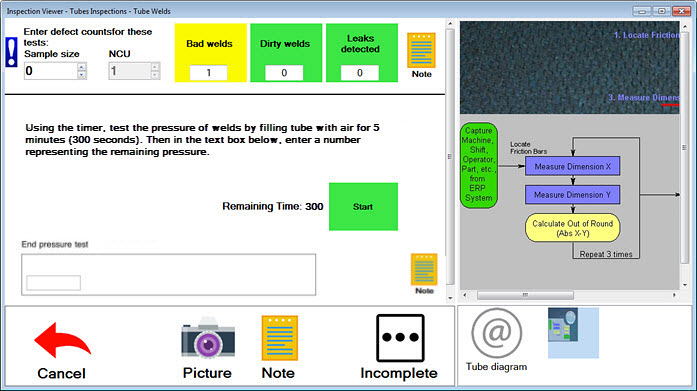The width and height of the screenshot is (697, 391).
Task: Open the Tube diagram @ icon
Action: coord(497,333)
